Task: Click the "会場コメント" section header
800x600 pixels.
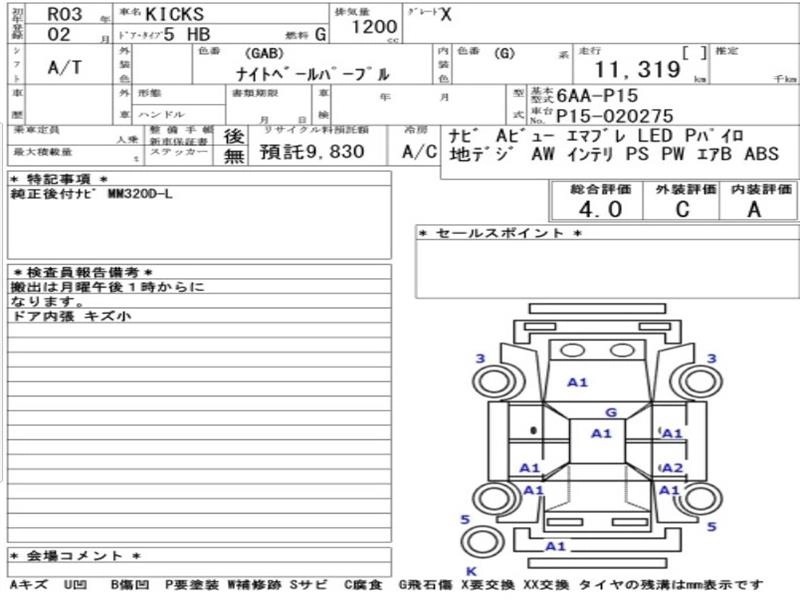Action: coord(76,556)
